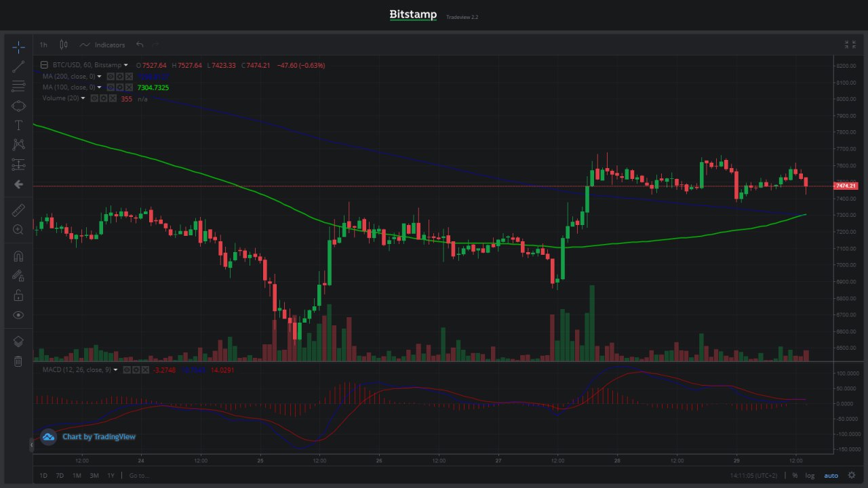Viewport: 868px width, 488px height.
Task: Select the 1D time range
Action: pos(44,475)
